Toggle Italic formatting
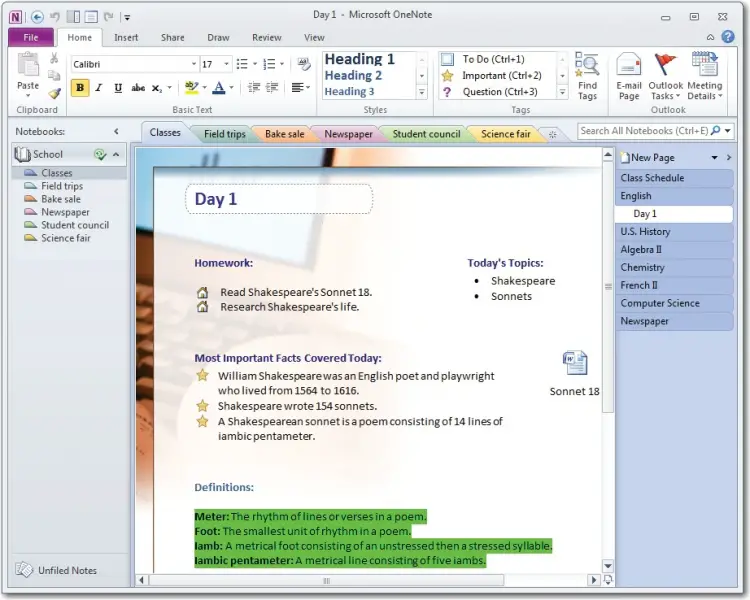The image size is (750, 600). tap(99, 88)
